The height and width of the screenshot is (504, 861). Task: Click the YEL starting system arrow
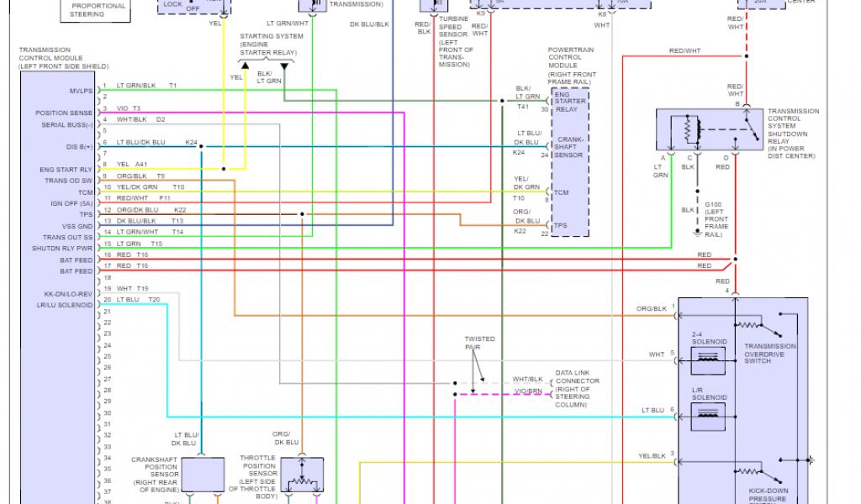[x=244, y=64]
